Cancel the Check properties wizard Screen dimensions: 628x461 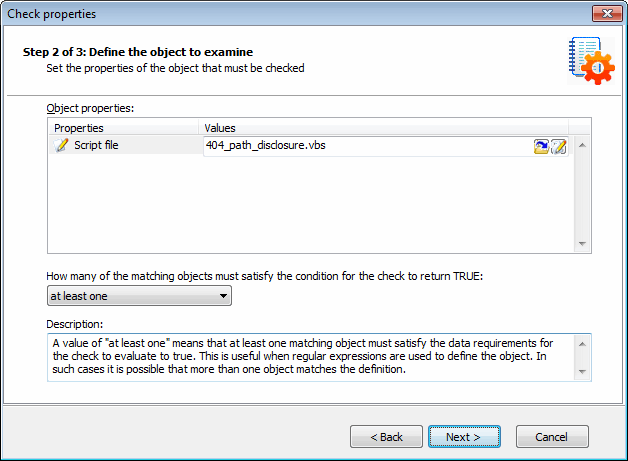(552, 437)
